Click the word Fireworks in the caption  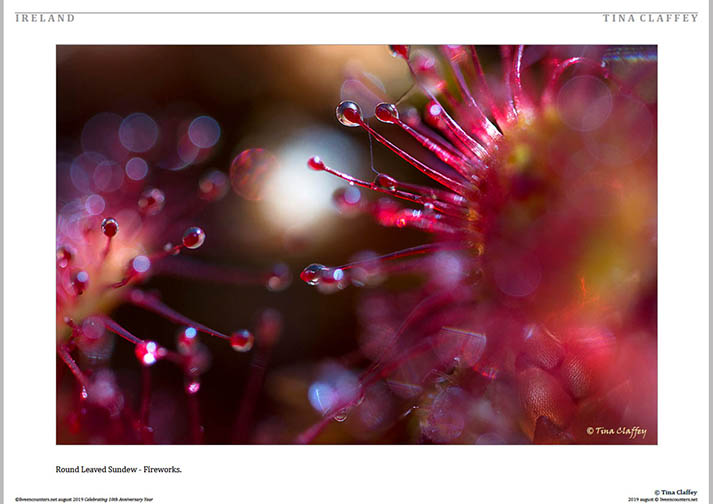coord(163,468)
